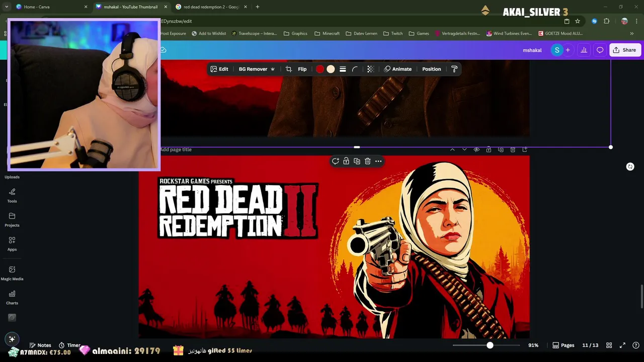Open Notes at the bottom bar
Viewport: 644px width, 362px height.
[40, 345]
